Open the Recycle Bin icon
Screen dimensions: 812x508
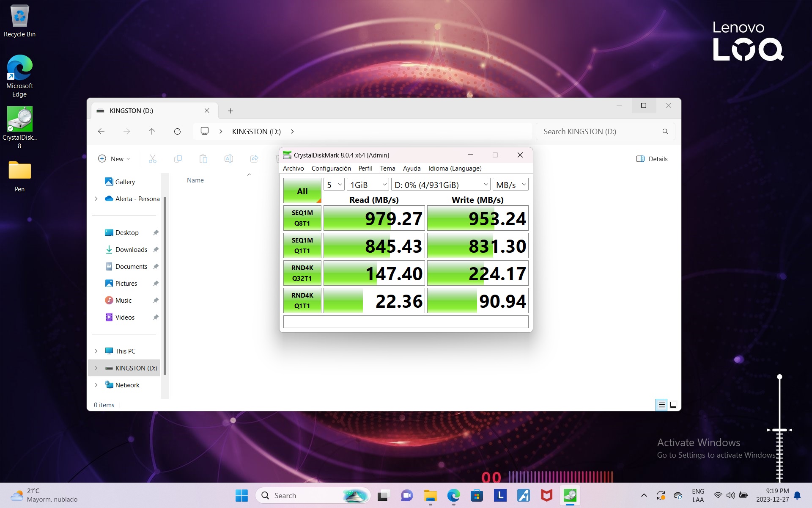tap(19, 17)
